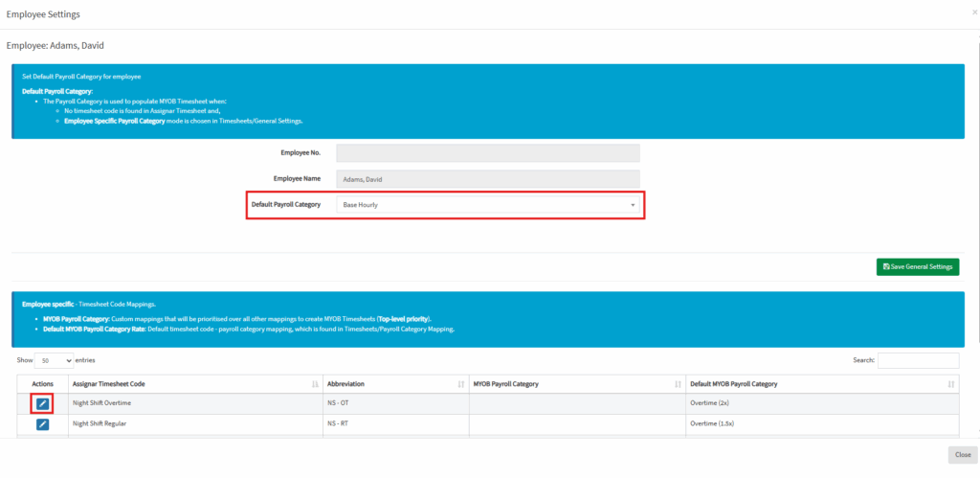Click the Overtime (1.5x) cell
980x478 pixels.
(713, 423)
